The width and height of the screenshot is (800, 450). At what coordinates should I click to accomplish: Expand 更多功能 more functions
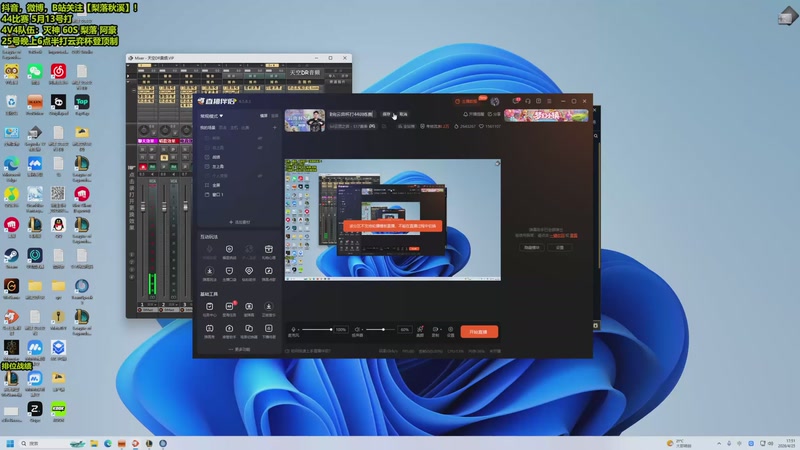coord(239,349)
